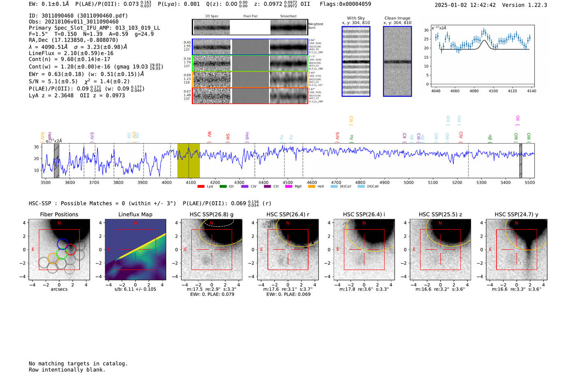Viewport: 576px width, 392px height.
Task: Click the green dashed fiber circle
Action: pos(62,253)
